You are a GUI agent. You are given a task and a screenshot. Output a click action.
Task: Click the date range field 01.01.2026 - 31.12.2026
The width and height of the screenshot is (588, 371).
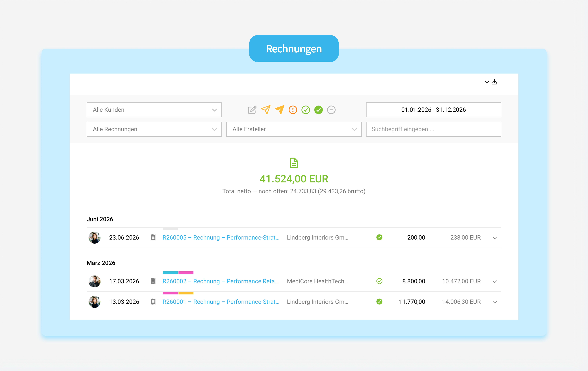[x=433, y=110]
